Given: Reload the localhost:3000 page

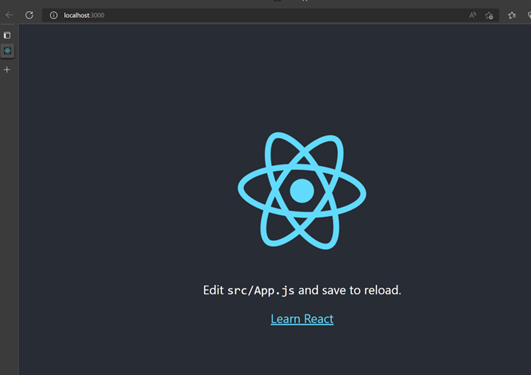Looking at the screenshot, I should point(29,15).
